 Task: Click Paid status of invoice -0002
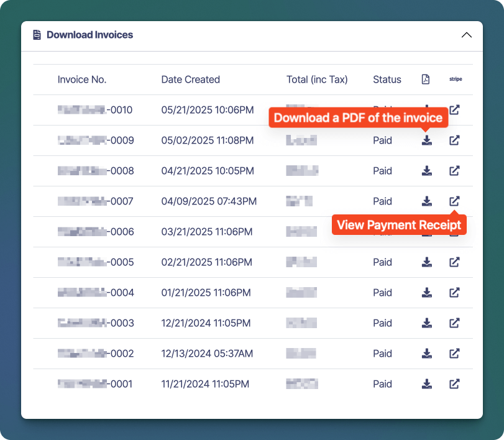[382, 354]
